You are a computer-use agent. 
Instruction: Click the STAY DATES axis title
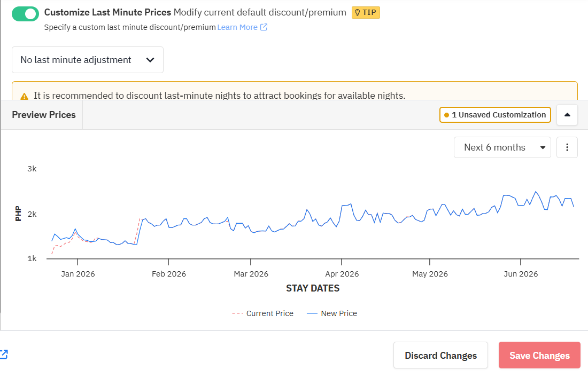click(313, 288)
